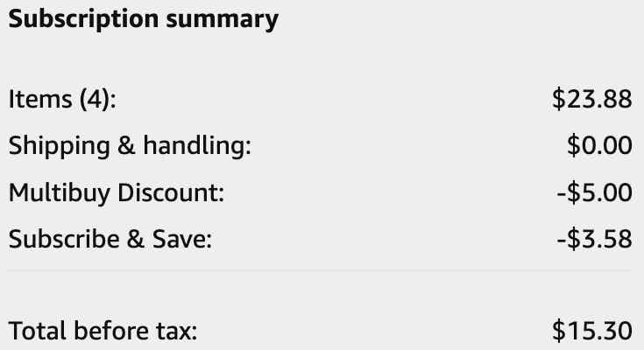Click the -$5.00 multibuy discount amount
The height and width of the screenshot is (350, 644).
point(595,192)
